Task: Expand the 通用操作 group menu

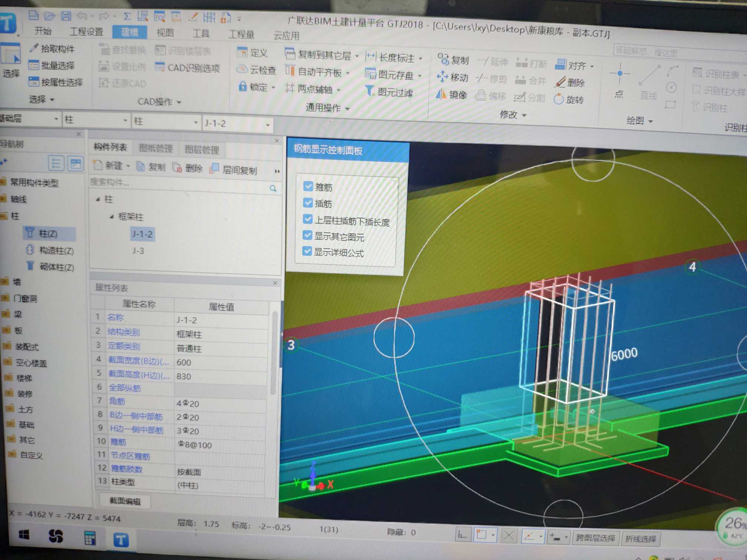Action: tap(328, 108)
